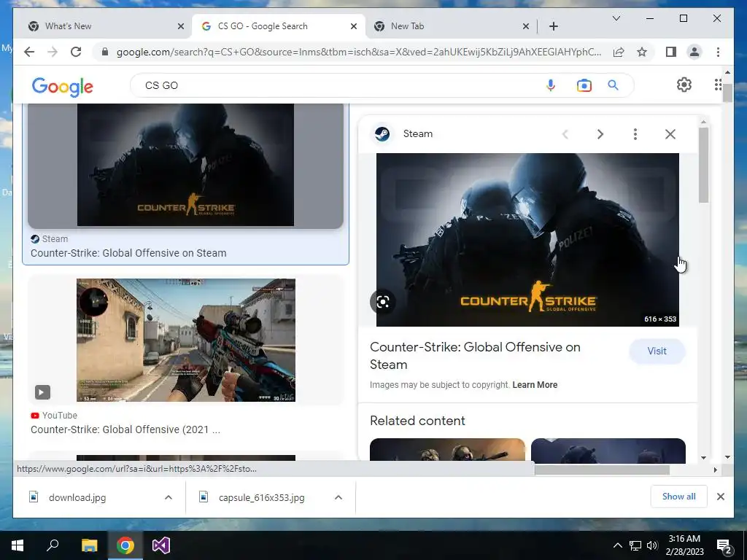The image size is (747, 560).
Task: Open Chrome side panel
Action: (x=671, y=52)
